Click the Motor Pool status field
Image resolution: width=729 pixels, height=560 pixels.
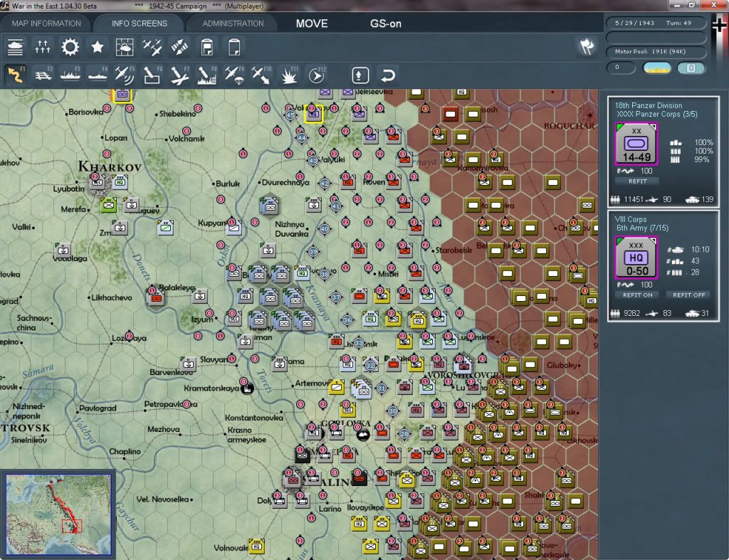coord(656,51)
